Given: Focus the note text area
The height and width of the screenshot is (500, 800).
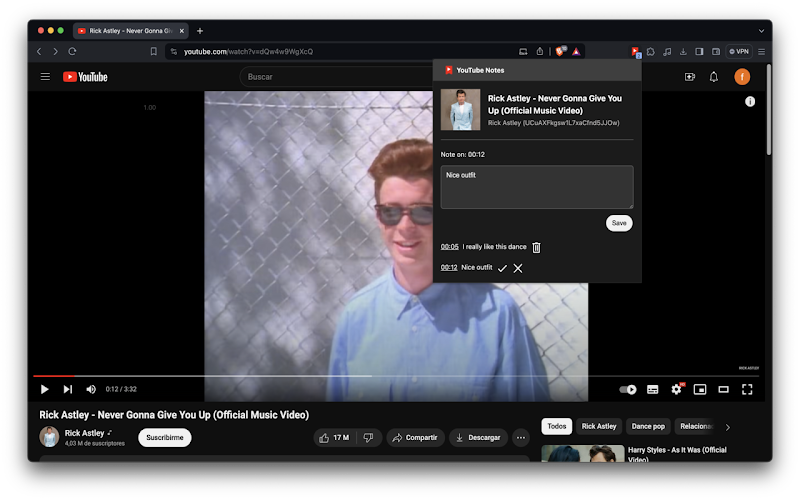Looking at the screenshot, I should pos(537,187).
